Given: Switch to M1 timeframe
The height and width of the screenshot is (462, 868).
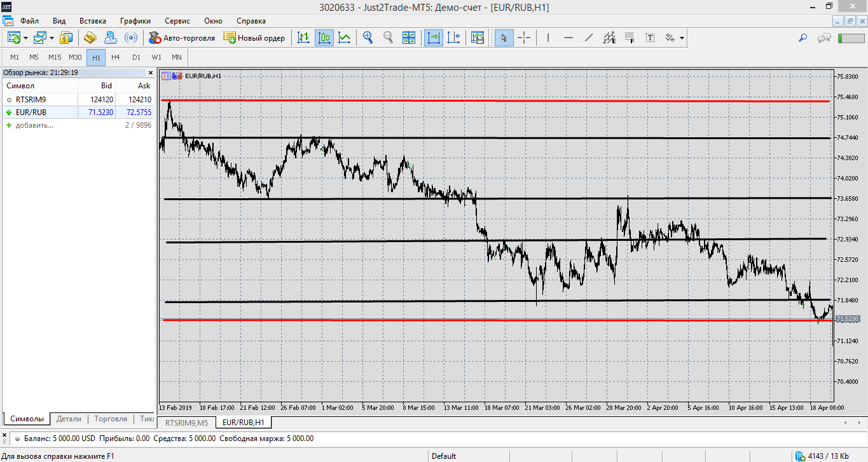Looking at the screenshot, I should (15, 57).
